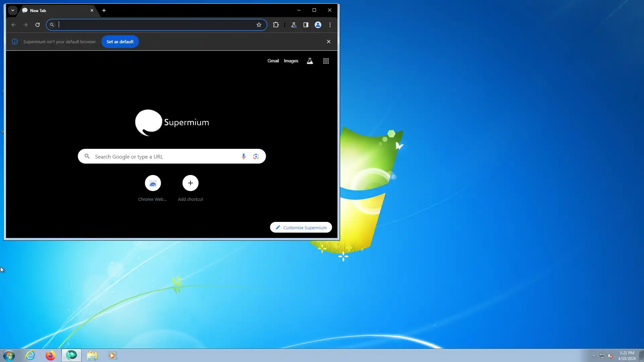Click Customise Supermium button

point(301,228)
